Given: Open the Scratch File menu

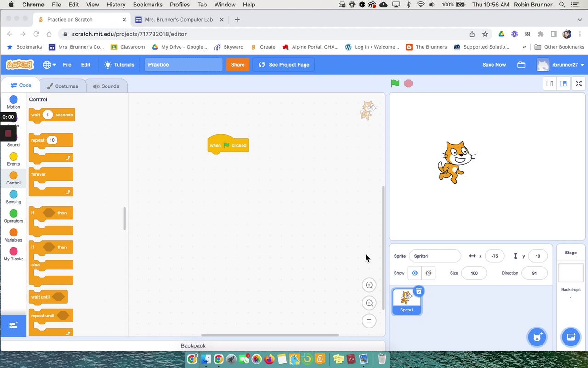Looking at the screenshot, I should 67,65.
